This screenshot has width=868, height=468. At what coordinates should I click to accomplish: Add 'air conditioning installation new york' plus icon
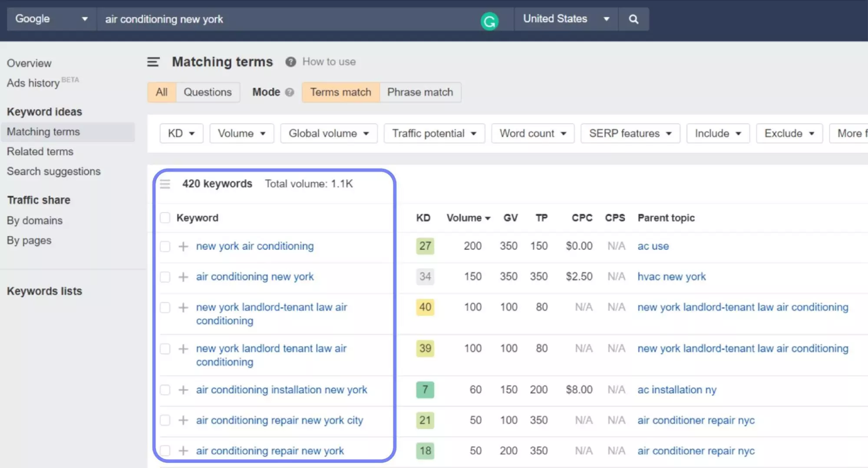(x=183, y=390)
